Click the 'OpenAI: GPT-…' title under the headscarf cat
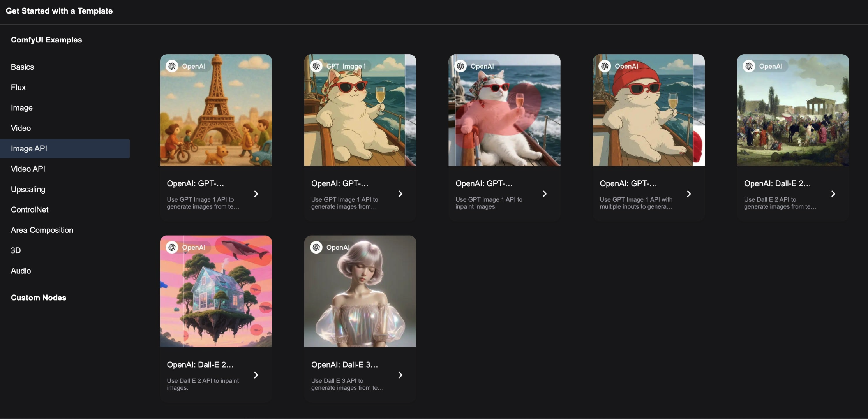 point(340,183)
